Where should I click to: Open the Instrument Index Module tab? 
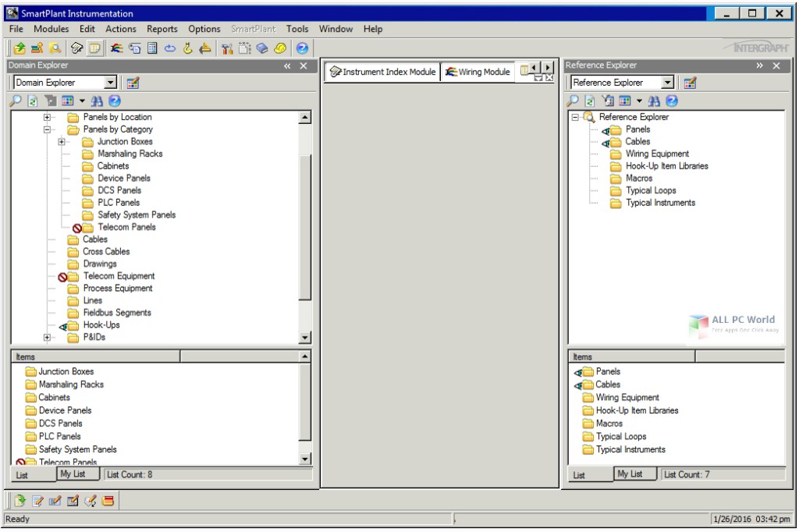click(x=382, y=71)
